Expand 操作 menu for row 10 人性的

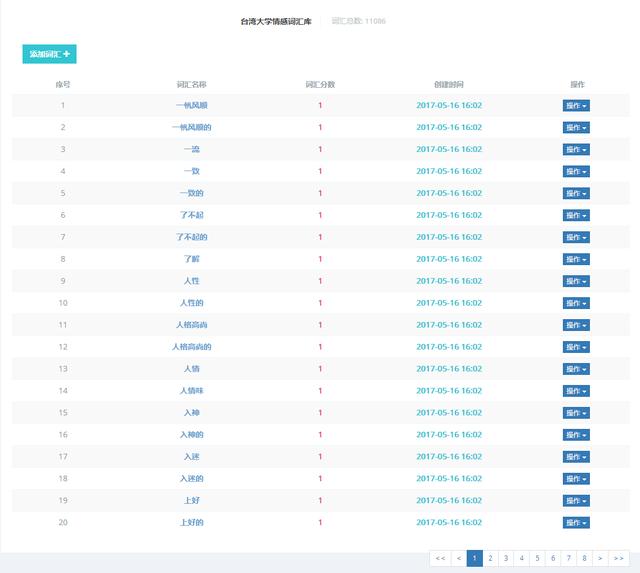pos(576,303)
